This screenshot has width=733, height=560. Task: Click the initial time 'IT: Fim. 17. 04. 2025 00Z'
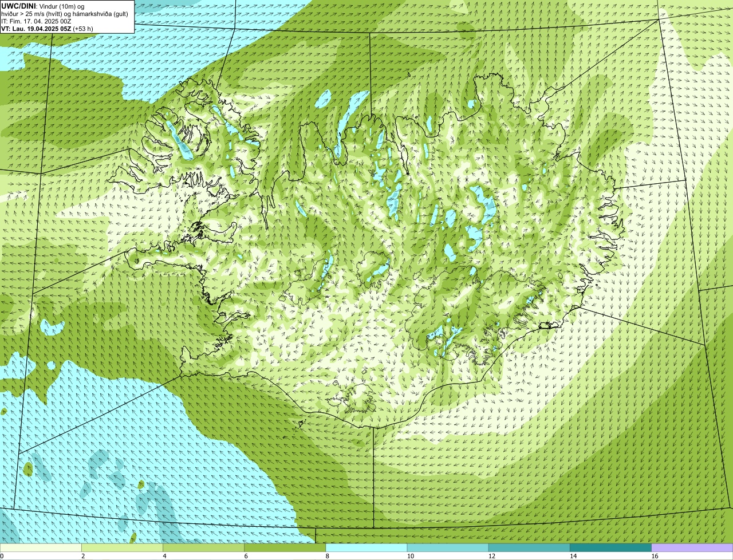(x=36, y=21)
